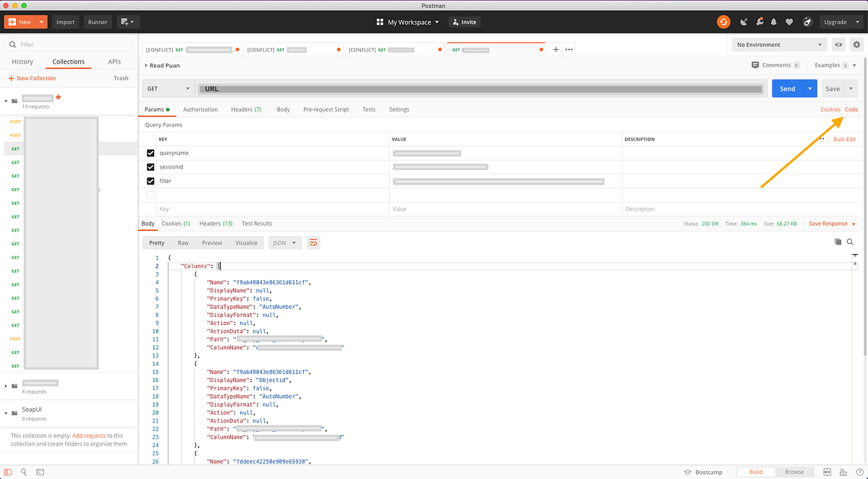Viewport: 868px width, 479px height.
Task: Open the Authorization request tab
Action: (200, 109)
